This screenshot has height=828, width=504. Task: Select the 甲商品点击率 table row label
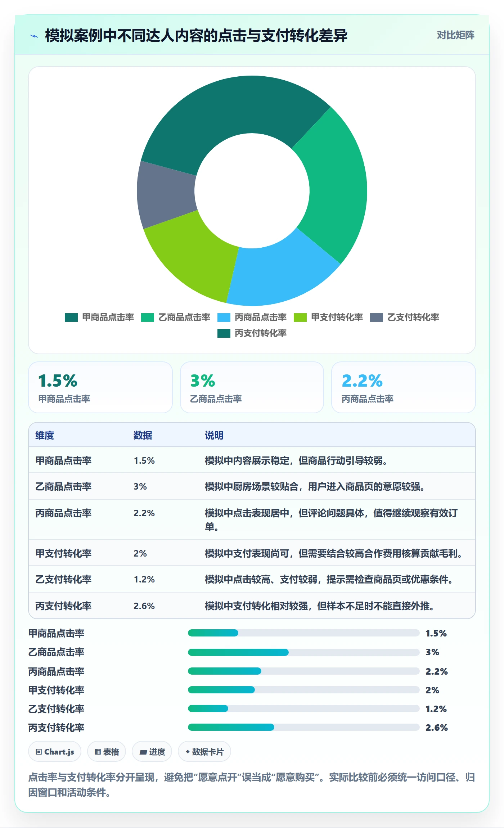click(63, 460)
